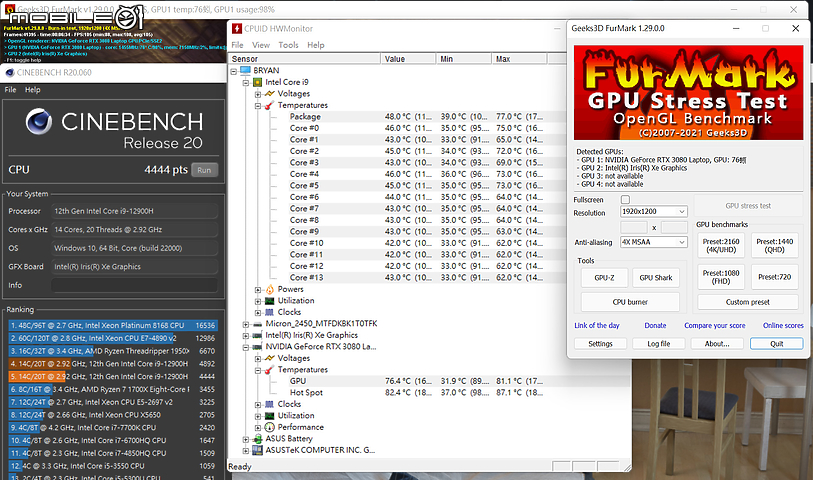Launch GPU Shark tool
This screenshot has height=480, width=813.
coord(656,278)
